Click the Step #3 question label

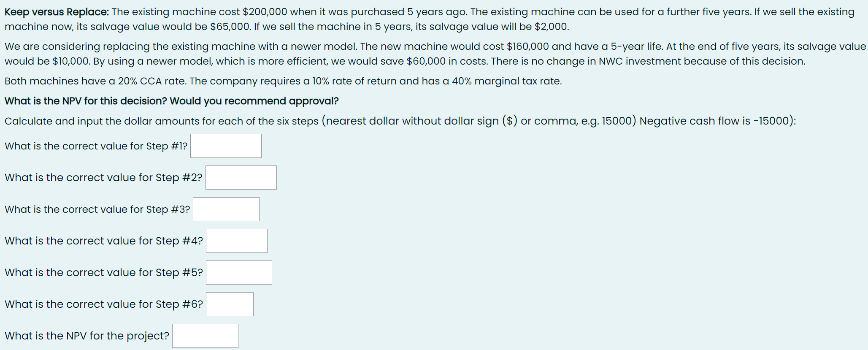pyautogui.click(x=96, y=209)
